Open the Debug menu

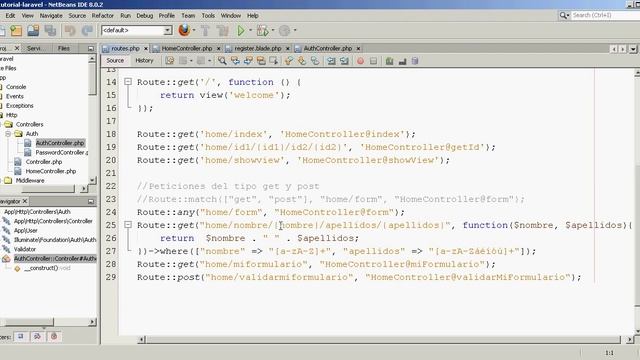tap(144, 16)
